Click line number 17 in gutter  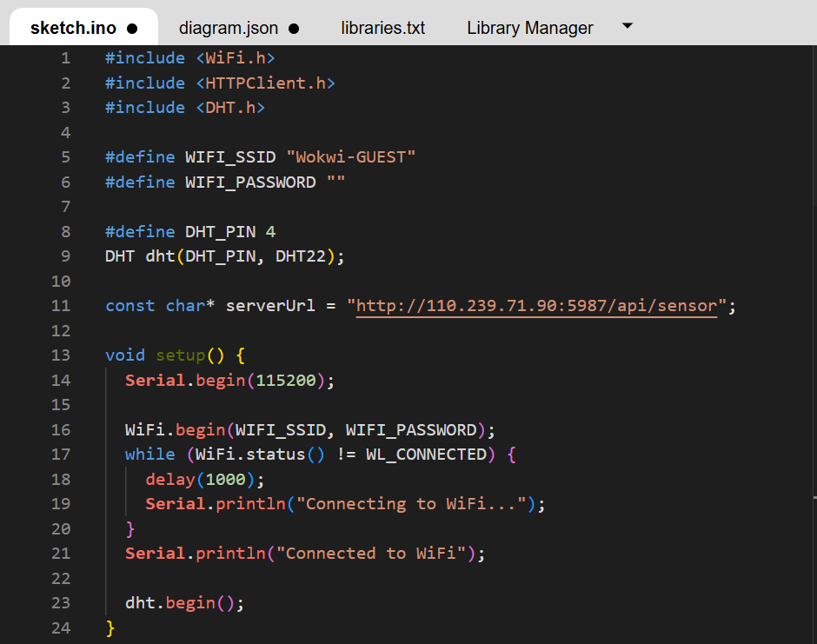pos(61,455)
